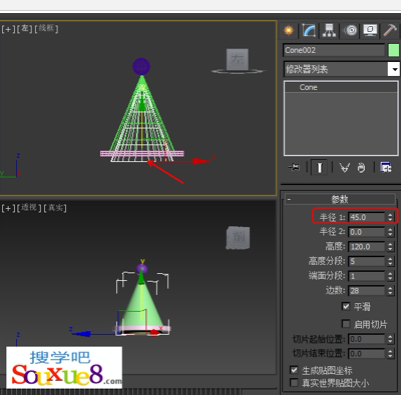The image size is (401, 395).
Task: Open the Display panel tab
Action: (370, 30)
